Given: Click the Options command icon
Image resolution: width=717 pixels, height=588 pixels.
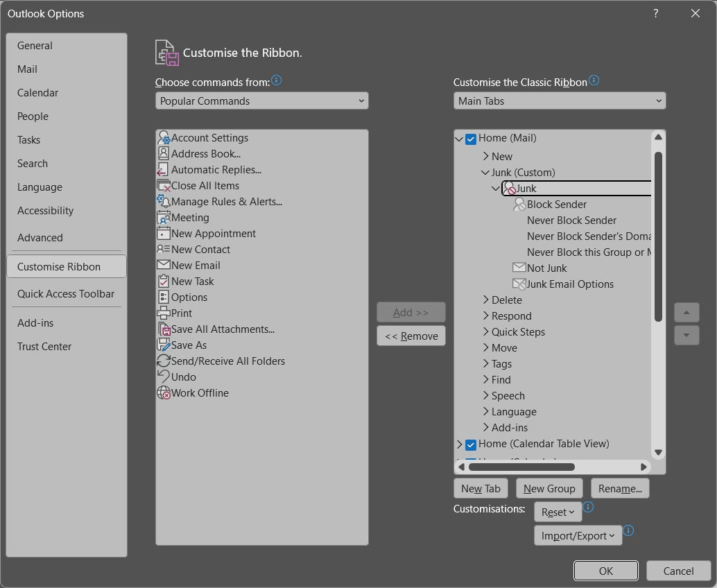Looking at the screenshot, I should [163, 297].
